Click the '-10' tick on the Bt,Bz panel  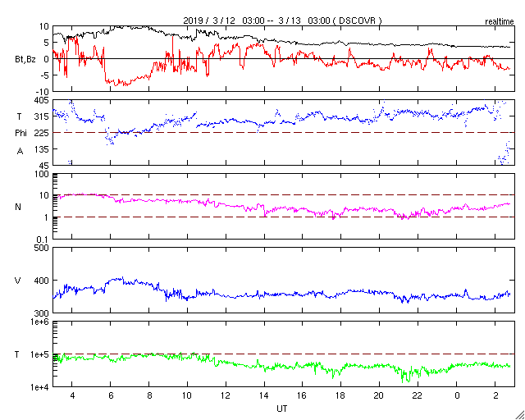point(43,92)
